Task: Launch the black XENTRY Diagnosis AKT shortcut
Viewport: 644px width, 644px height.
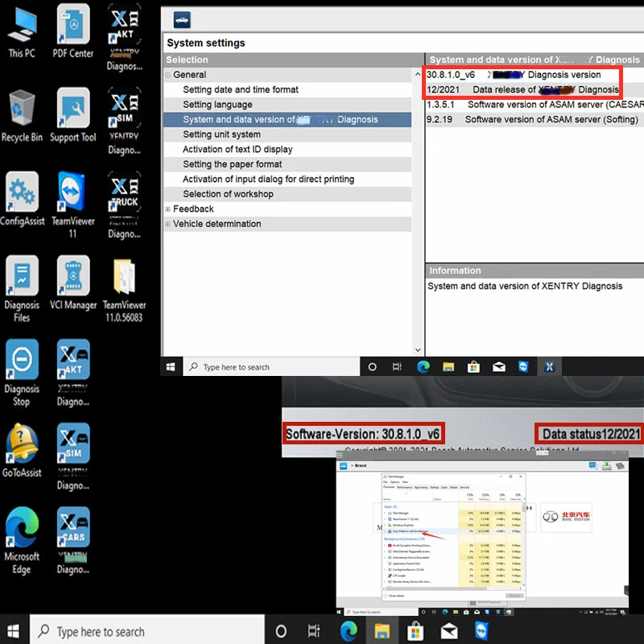Action: tap(125, 37)
